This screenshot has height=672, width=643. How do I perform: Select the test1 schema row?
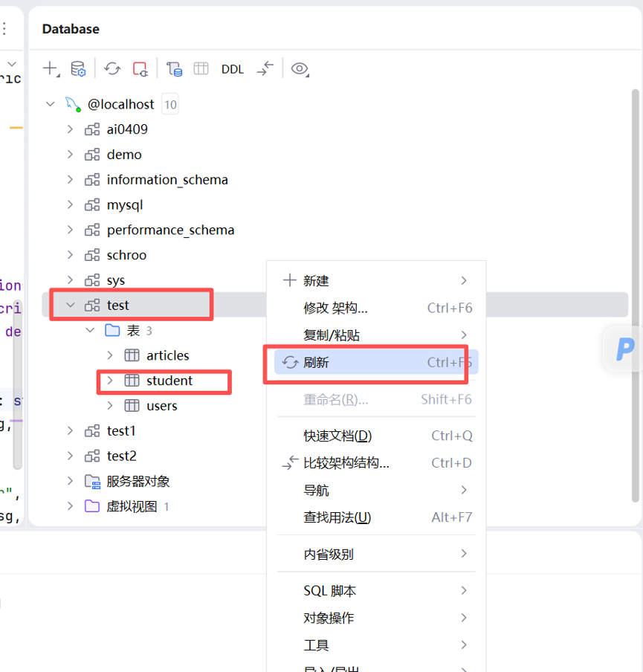click(335, 430)
